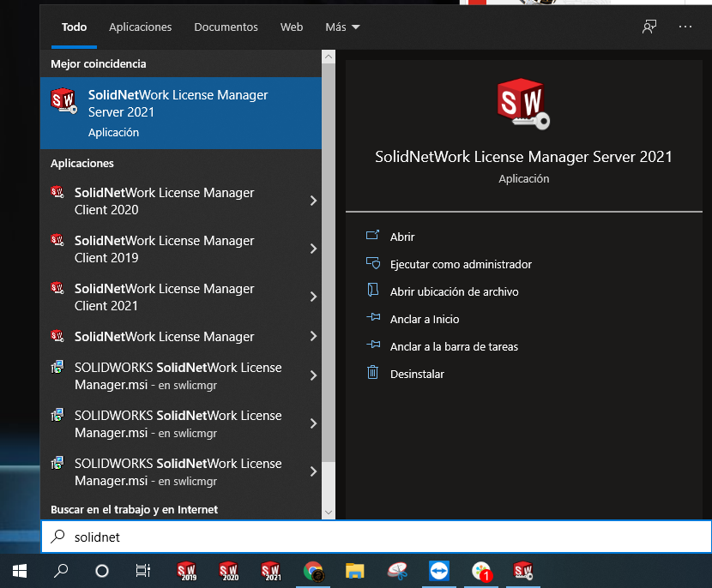The height and width of the screenshot is (588, 712).
Task: Click the preview title SolidNetWork License Manager Server 2021
Action: point(523,157)
